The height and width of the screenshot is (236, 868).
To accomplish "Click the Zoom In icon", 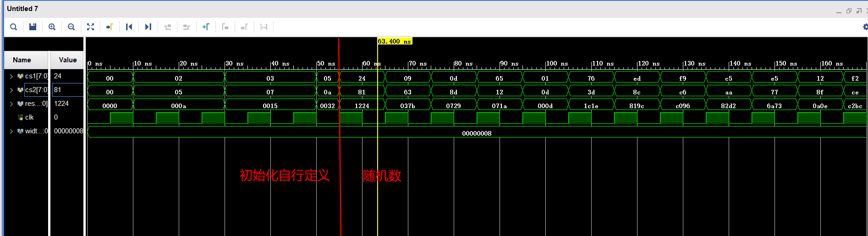I will (x=52, y=27).
